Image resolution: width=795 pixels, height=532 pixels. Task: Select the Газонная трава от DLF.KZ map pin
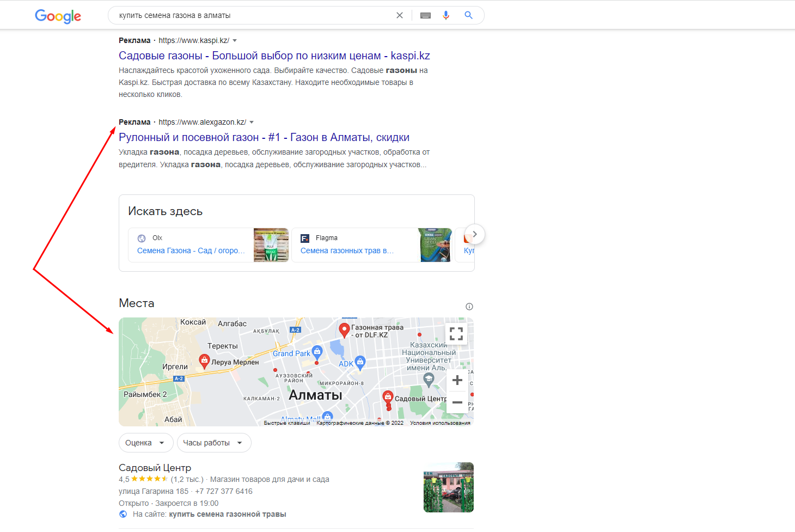(x=344, y=330)
